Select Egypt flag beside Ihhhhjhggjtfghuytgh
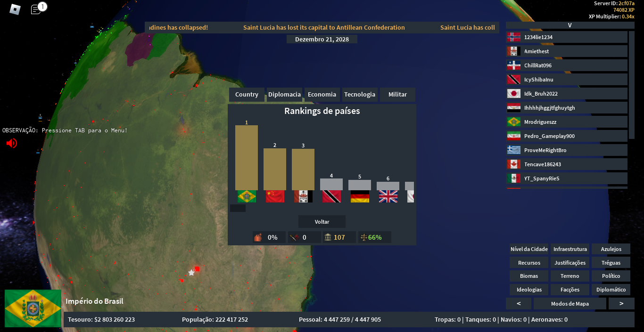The height and width of the screenshot is (332, 644). 513,108
